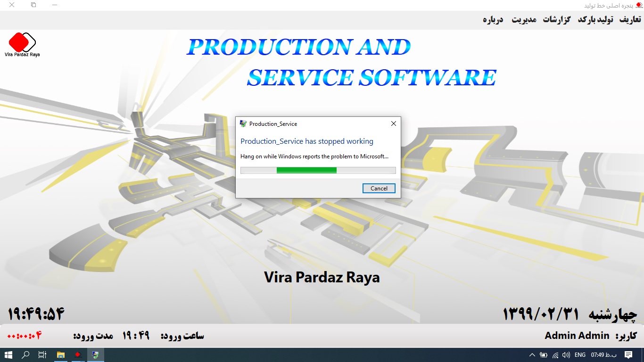This screenshot has height=362, width=644.
Task: Click the Vira Pardaz Raya center caption
Action: (322, 277)
